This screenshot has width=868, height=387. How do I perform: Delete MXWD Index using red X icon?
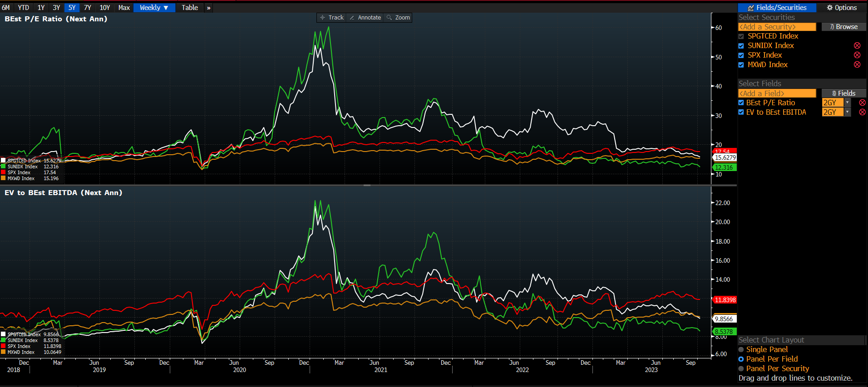[857, 65]
